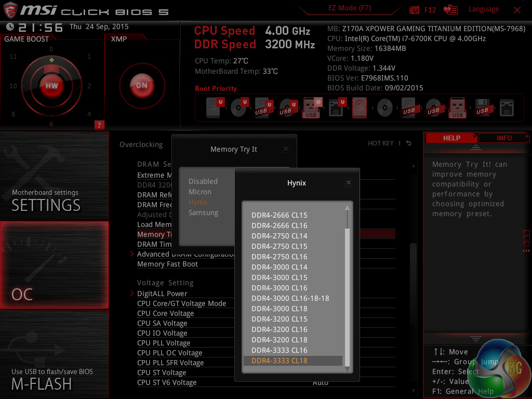The image size is (532, 399).
Task: Select the DDR4-3200 CL18 preset
Action: (293, 340)
